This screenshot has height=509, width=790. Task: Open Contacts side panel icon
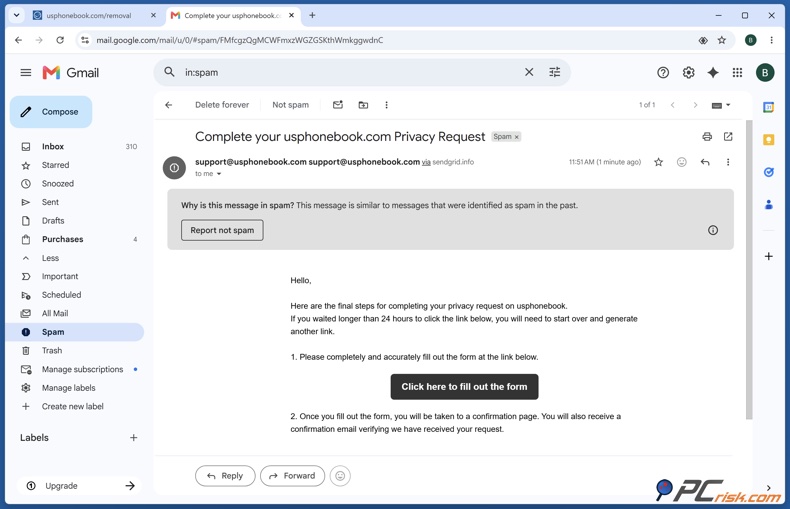point(768,205)
